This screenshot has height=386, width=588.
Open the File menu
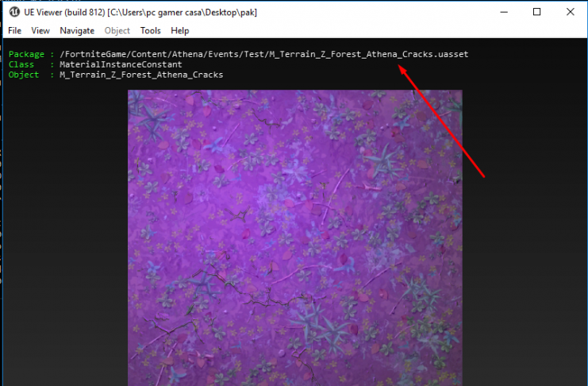click(14, 30)
